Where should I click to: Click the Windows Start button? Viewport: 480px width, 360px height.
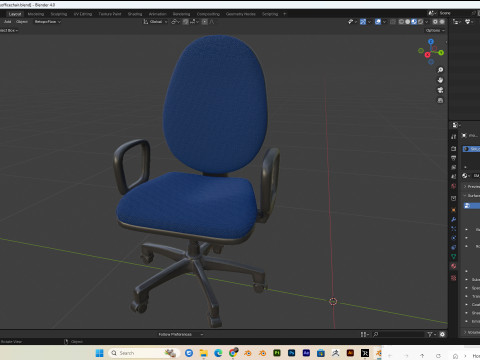click(x=100, y=353)
